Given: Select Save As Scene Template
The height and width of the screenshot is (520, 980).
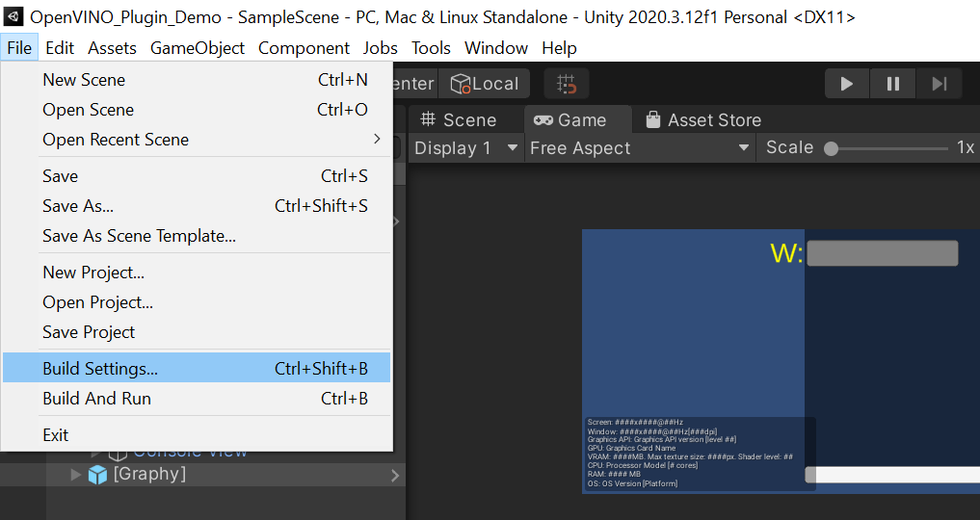Looking at the screenshot, I should (x=139, y=236).
